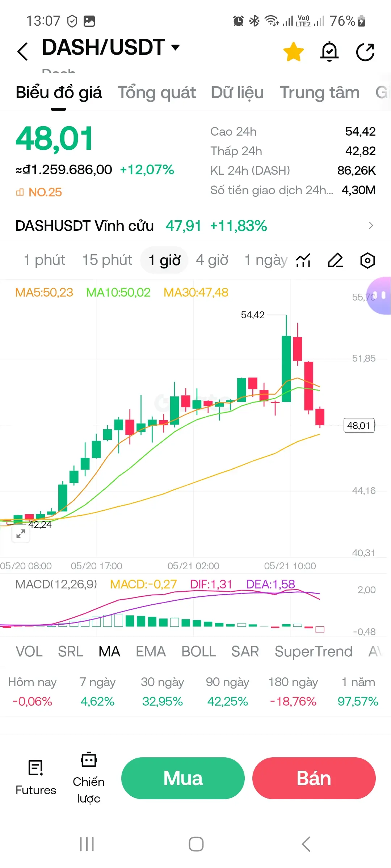391x868 pixels.
Task: Expand chart to fullscreen icon
Action: tap(21, 533)
